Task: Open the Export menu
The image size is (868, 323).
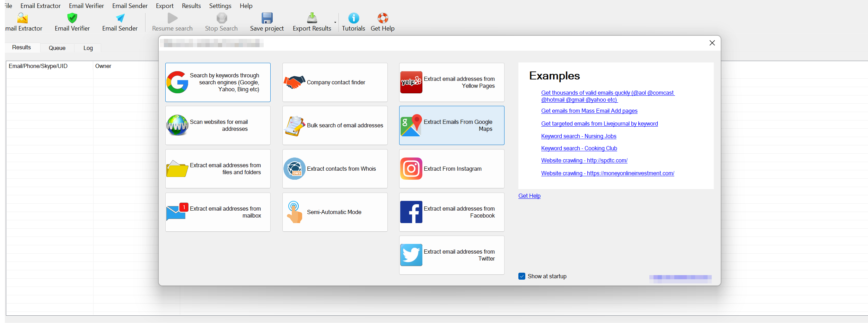Action: point(165,6)
